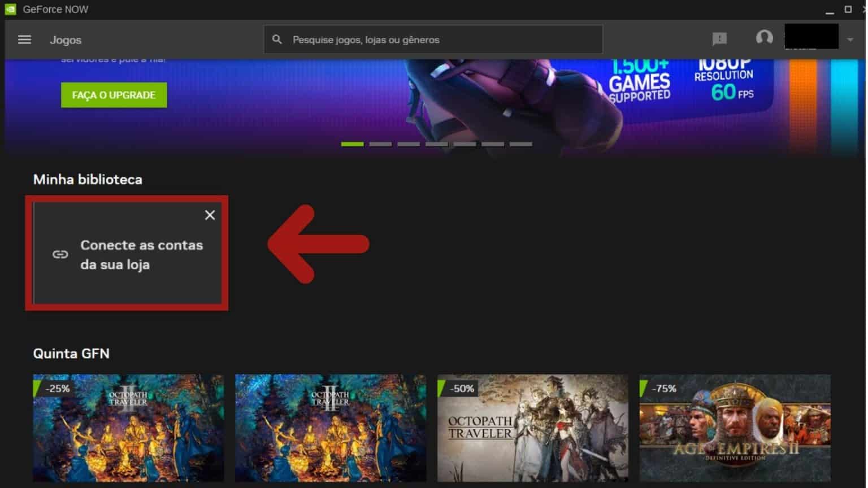Select the "Jogos" menu item
868x488 pixels.
point(66,40)
